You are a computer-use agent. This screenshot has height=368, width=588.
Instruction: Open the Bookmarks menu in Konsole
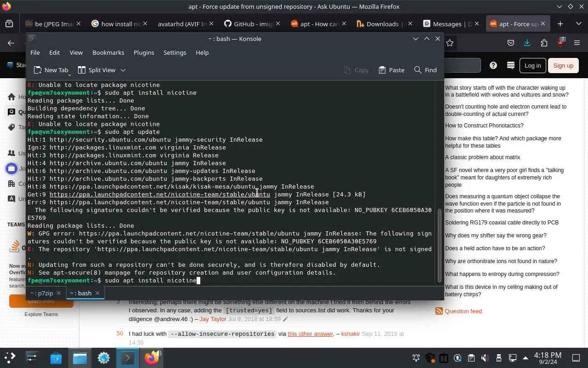pos(108,52)
